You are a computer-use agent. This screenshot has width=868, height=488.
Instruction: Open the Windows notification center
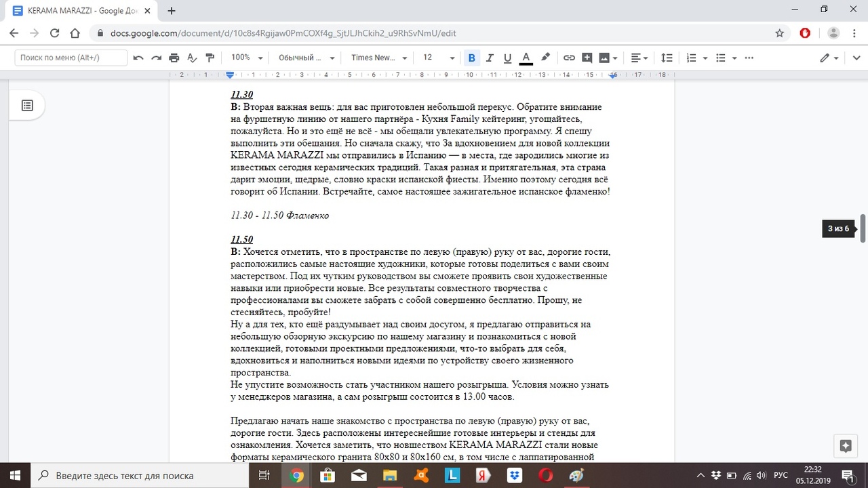point(850,475)
